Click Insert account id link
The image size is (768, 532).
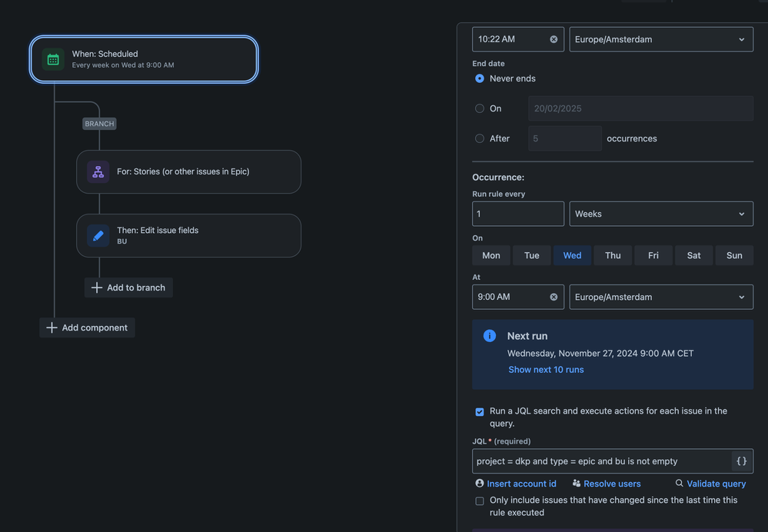click(x=521, y=484)
